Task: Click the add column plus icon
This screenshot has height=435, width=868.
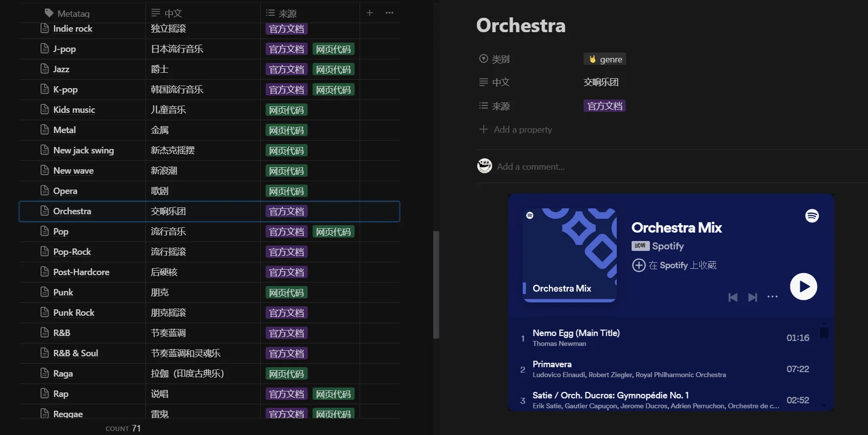Action: click(369, 13)
